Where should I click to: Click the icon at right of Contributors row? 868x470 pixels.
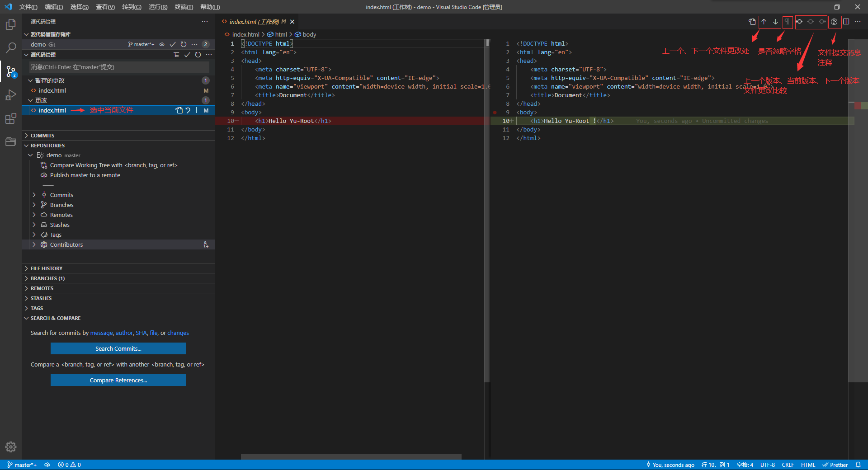(x=206, y=244)
